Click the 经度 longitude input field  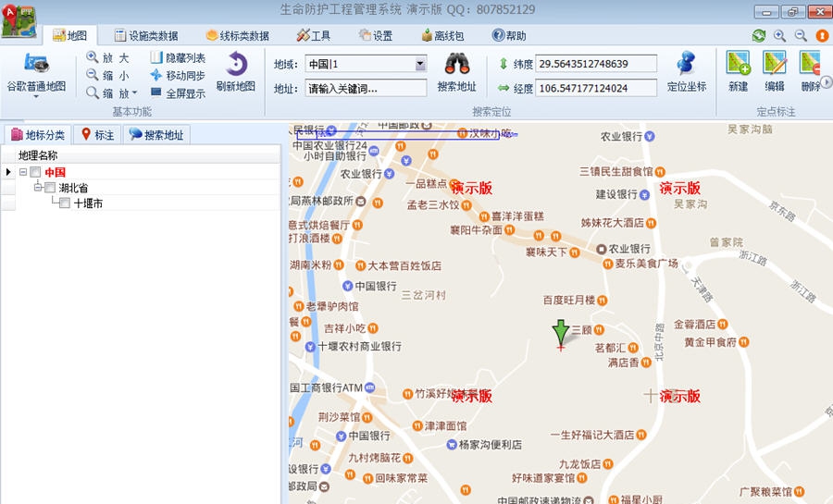(x=596, y=88)
